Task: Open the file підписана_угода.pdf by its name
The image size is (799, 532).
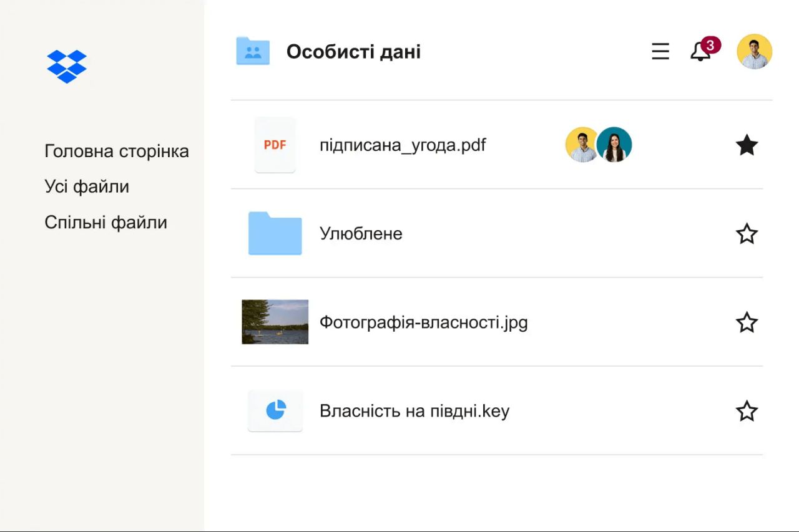Action: tap(403, 145)
